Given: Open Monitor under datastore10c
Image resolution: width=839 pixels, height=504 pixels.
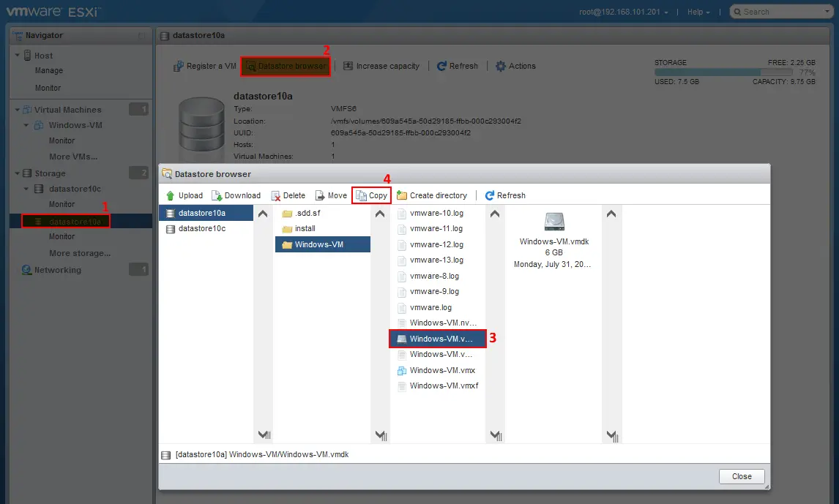Looking at the screenshot, I should click(x=61, y=204).
